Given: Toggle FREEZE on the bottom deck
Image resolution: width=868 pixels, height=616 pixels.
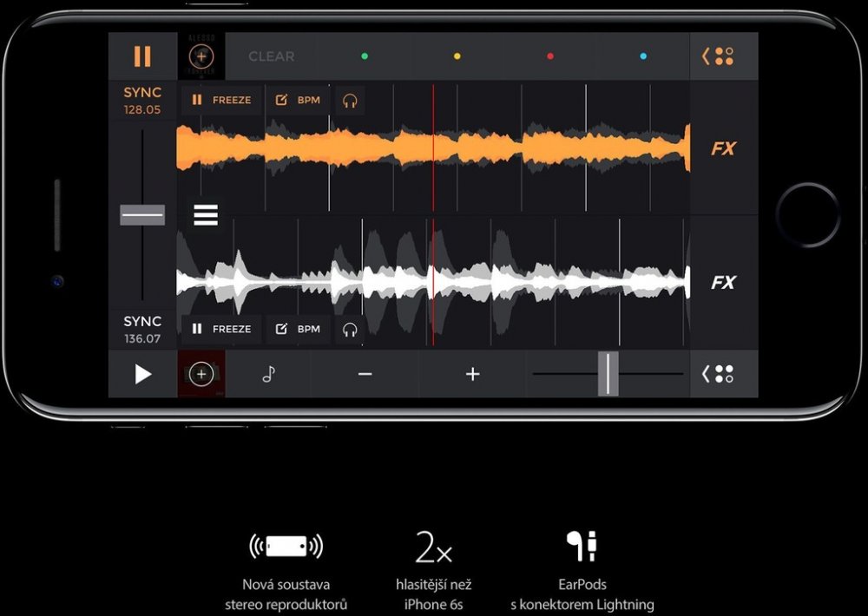Looking at the screenshot, I should click(x=221, y=329).
